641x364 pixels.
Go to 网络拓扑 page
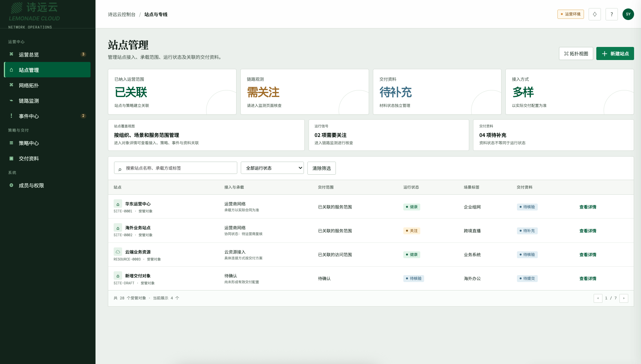pos(47,85)
